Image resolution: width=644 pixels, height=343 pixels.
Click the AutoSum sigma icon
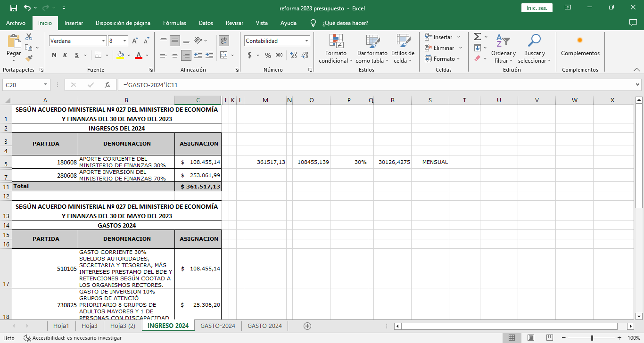point(478,37)
